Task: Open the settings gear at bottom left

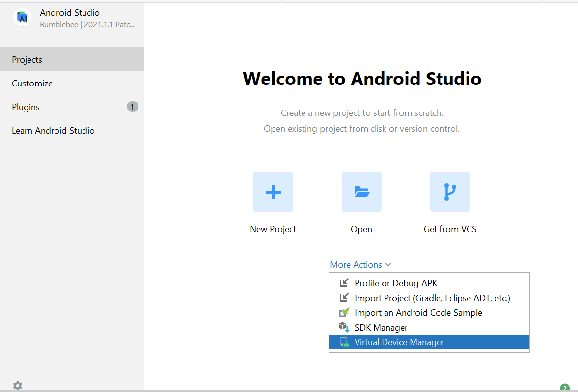Action: 18,385
